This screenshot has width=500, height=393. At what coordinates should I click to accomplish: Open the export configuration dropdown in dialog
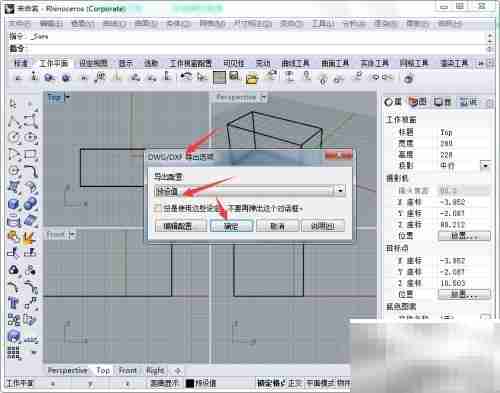coord(340,191)
